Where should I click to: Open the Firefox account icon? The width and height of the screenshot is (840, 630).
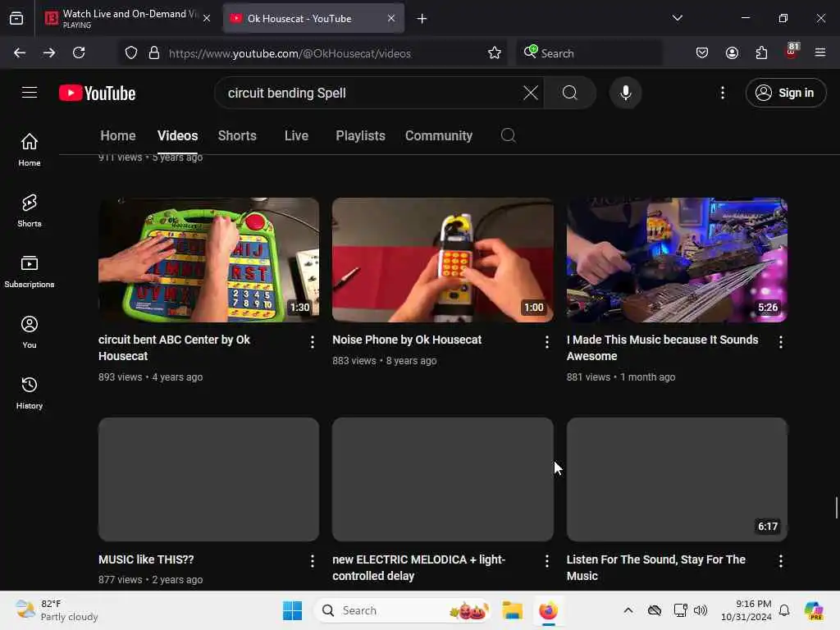click(732, 52)
